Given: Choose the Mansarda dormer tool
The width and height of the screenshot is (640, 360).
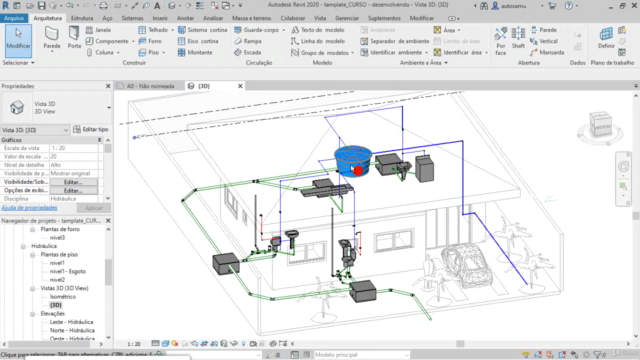Looking at the screenshot, I should (547, 52).
